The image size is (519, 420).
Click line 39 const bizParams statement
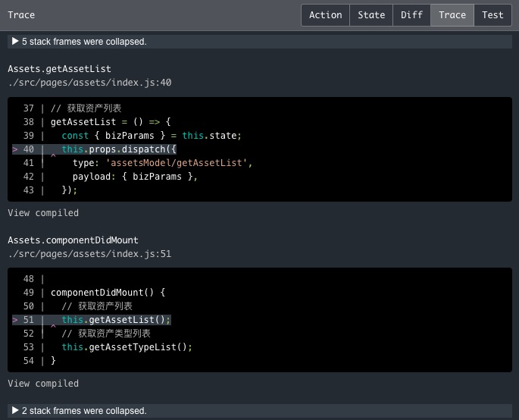[152, 136]
